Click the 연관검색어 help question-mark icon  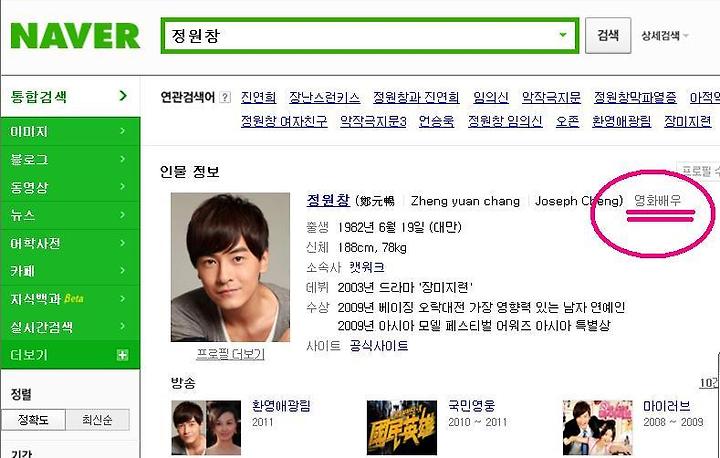[225, 97]
